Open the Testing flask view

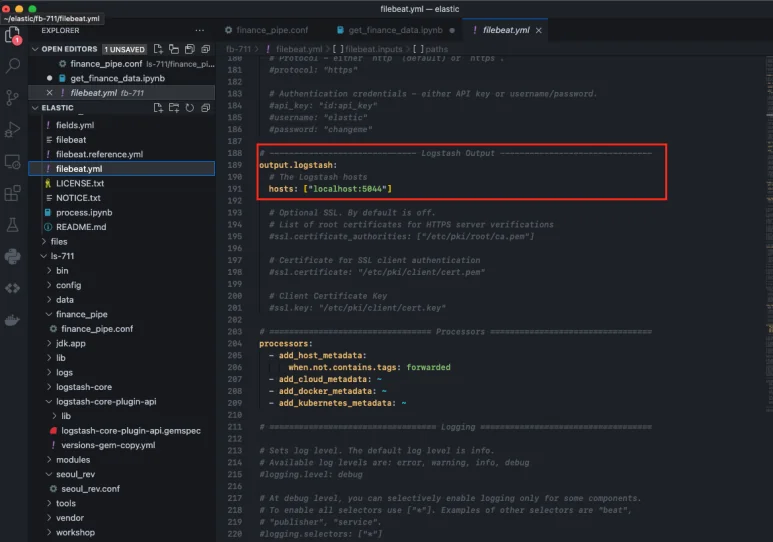coord(13,225)
